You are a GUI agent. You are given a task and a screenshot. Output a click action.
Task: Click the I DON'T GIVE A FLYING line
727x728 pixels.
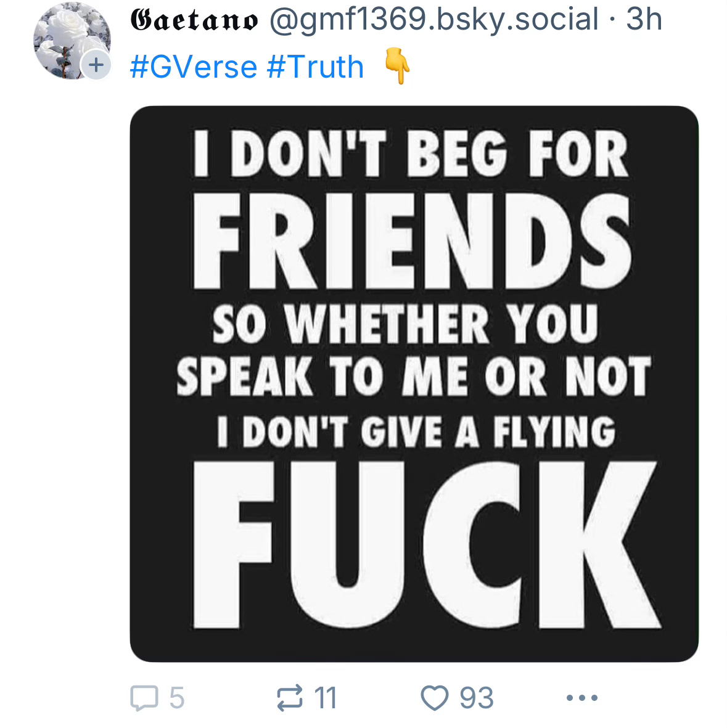[416, 431]
